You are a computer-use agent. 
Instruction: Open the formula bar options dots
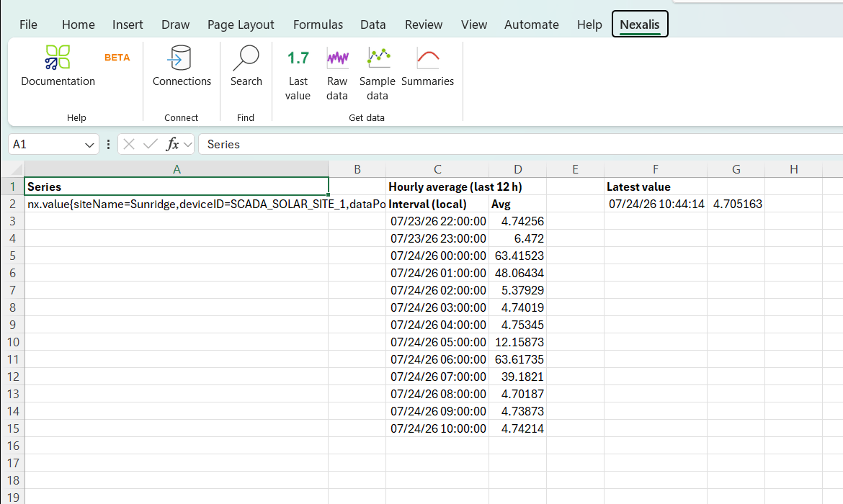[108, 144]
